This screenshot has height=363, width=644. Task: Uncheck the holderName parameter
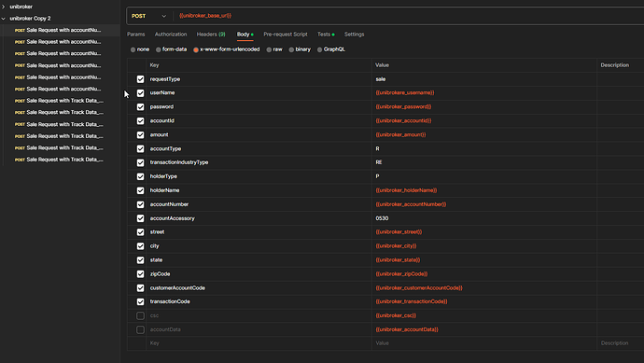(140, 190)
